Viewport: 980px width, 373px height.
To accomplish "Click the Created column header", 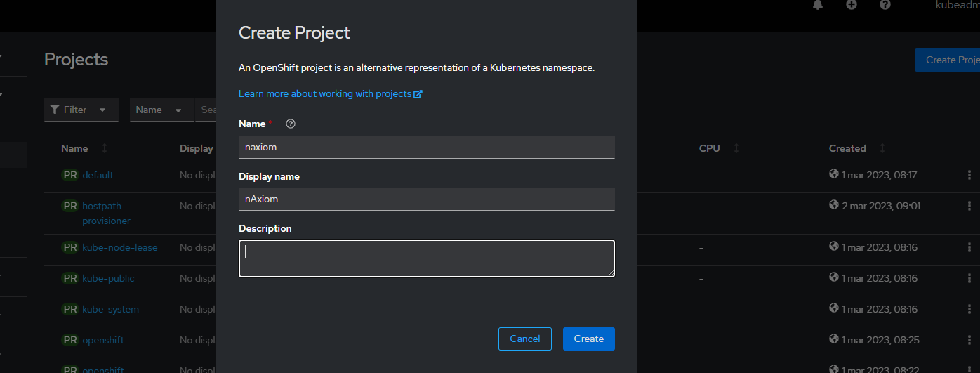I will [847, 148].
